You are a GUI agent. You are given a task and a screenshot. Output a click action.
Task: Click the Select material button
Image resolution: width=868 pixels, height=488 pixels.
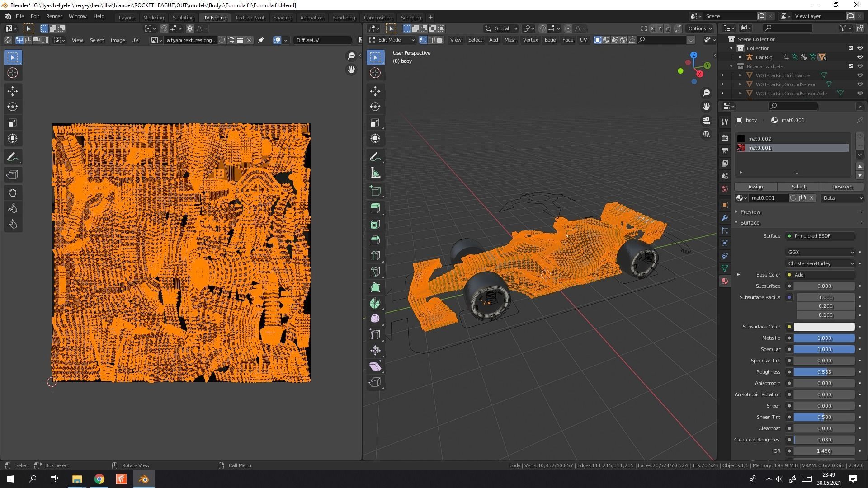coord(798,187)
